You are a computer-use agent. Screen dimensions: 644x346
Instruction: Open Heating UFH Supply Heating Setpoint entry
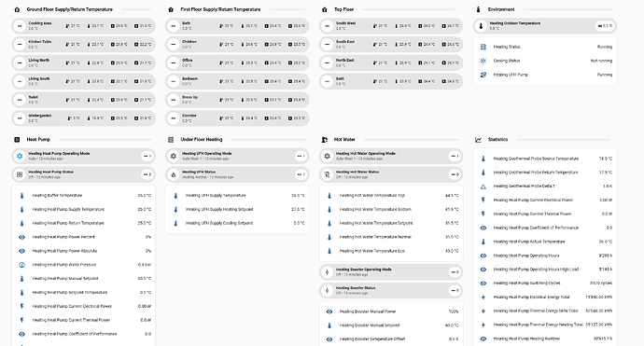(237, 209)
